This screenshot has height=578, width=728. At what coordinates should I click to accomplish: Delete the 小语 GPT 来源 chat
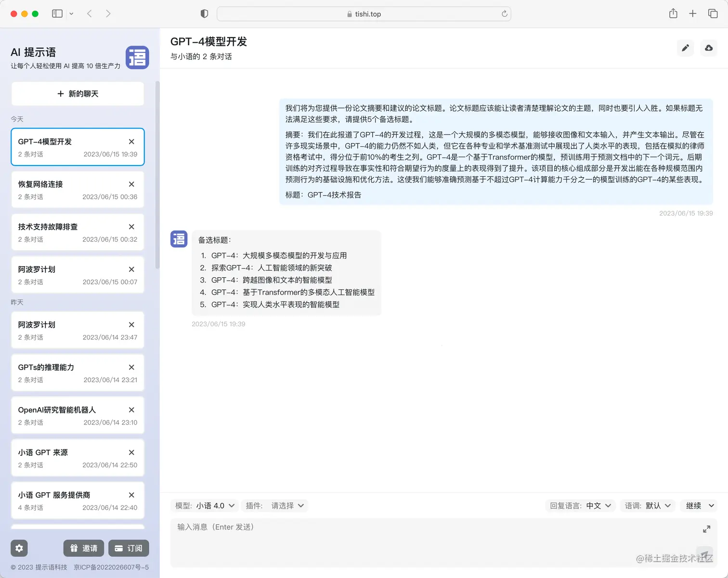(131, 452)
